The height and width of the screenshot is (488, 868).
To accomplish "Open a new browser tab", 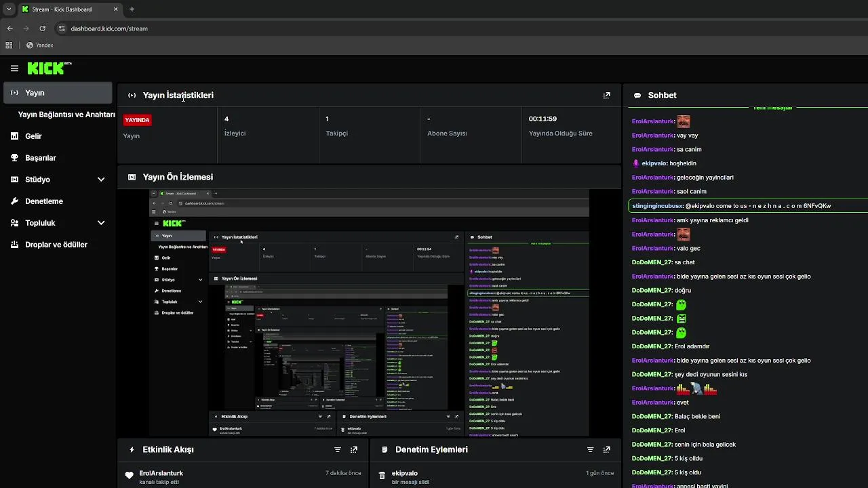I will click(x=132, y=9).
